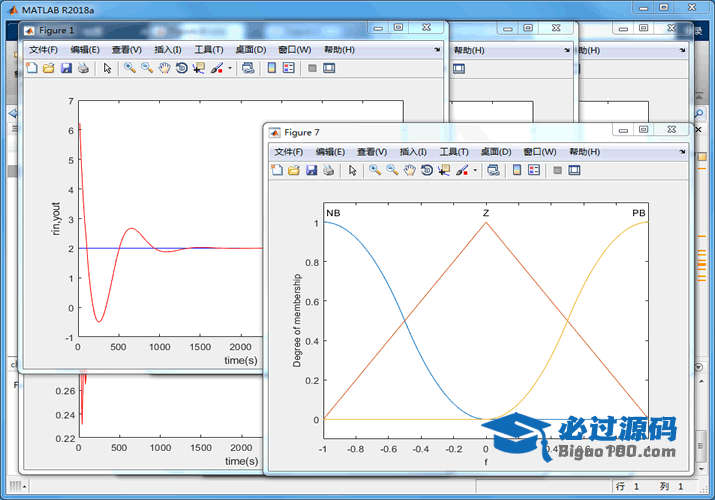Open 编辑(E) menu in Figure 7

click(331, 152)
